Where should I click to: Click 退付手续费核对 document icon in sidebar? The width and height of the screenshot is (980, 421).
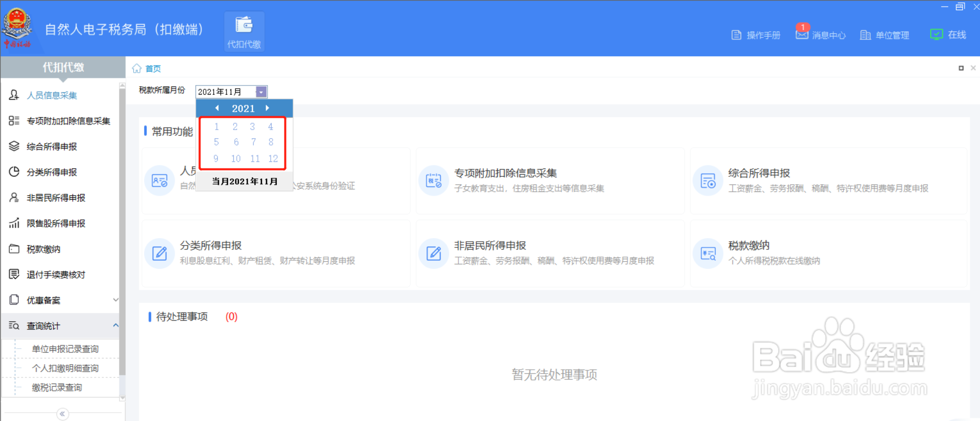click(x=14, y=274)
